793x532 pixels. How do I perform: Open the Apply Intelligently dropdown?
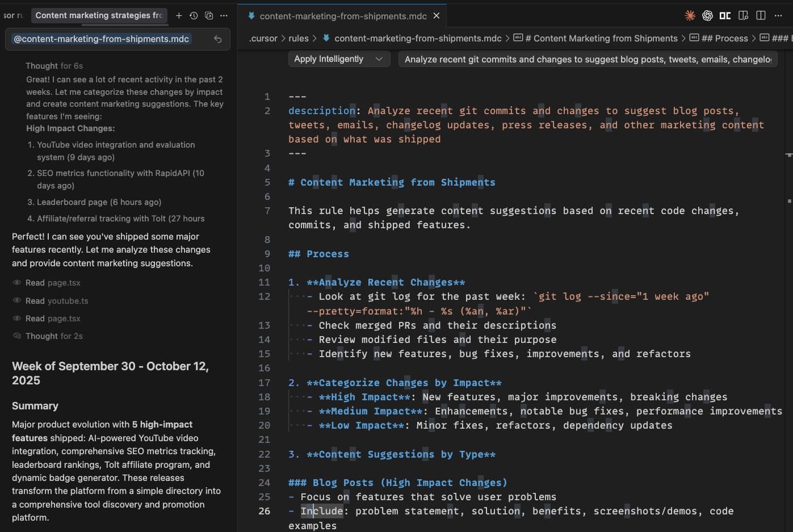(338, 58)
